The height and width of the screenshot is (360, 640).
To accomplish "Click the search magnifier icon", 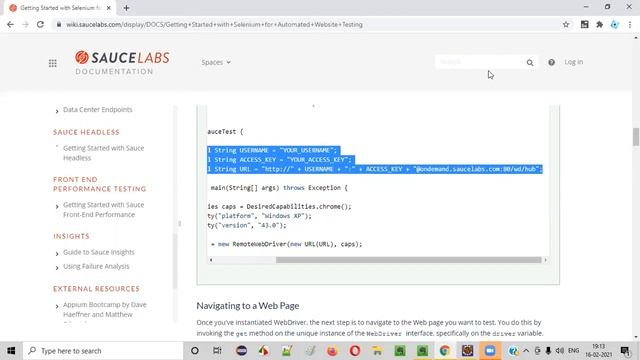I will (x=530, y=62).
